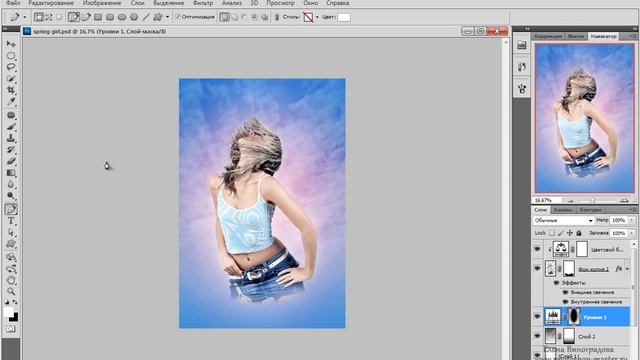Screen dimensions: 640x360
Task: Choose Ellipse shape in options bar
Action: point(122,17)
